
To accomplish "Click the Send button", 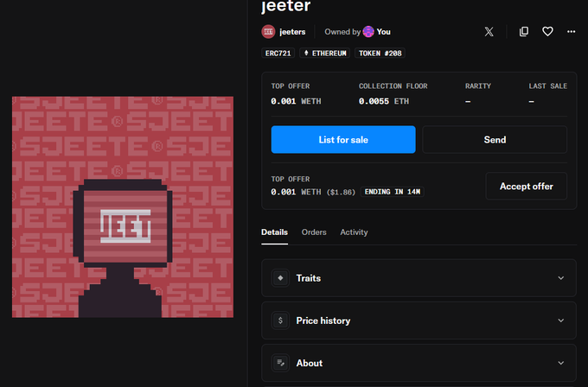I will click(x=495, y=140).
